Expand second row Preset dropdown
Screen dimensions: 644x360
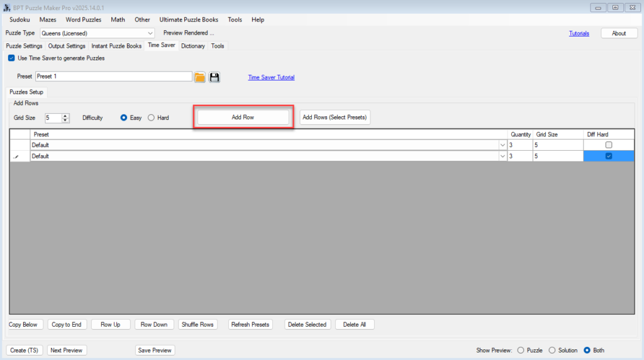(x=502, y=156)
